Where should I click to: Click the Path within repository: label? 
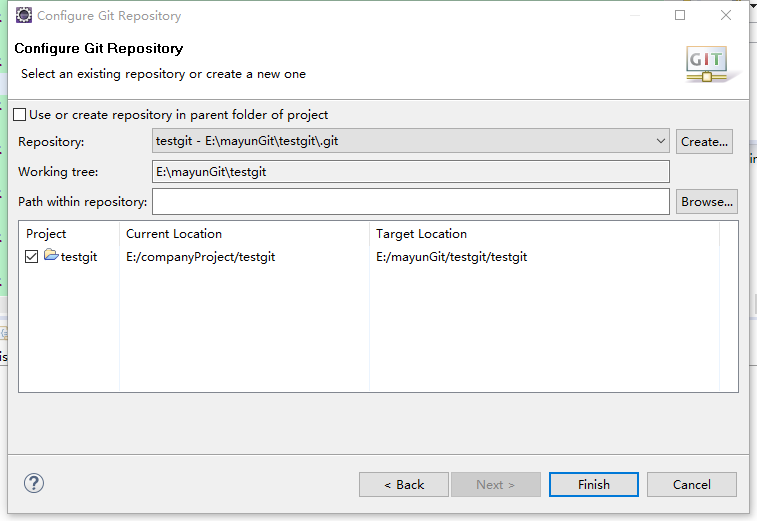[x=83, y=202]
